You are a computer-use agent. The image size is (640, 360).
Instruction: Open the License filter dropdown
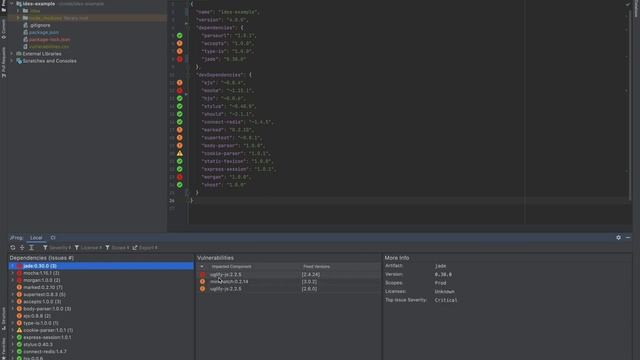(x=88, y=248)
